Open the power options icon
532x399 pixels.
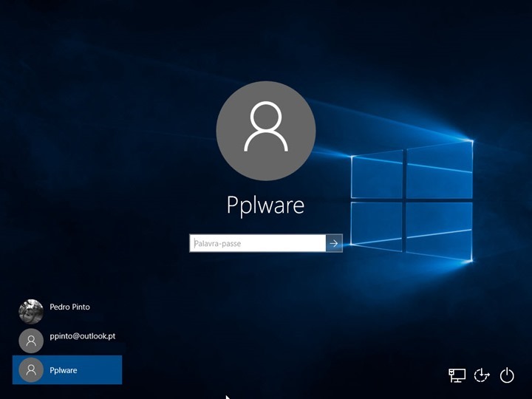click(x=507, y=375)
